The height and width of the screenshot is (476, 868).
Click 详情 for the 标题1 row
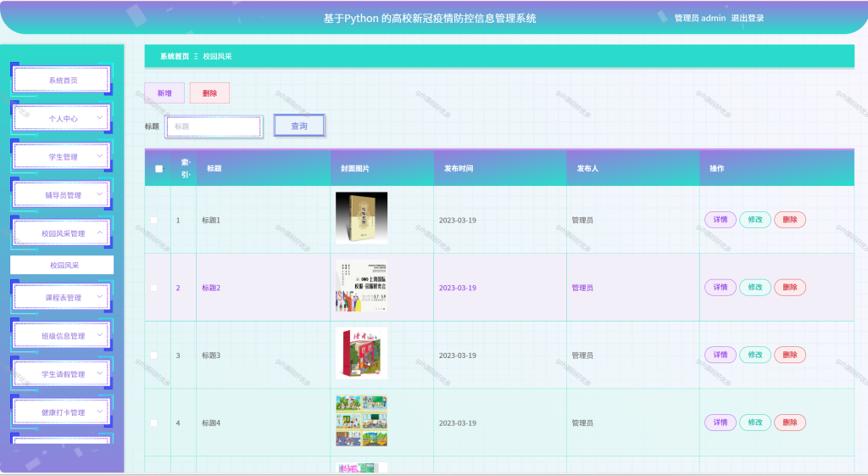(x=721, y=220)
